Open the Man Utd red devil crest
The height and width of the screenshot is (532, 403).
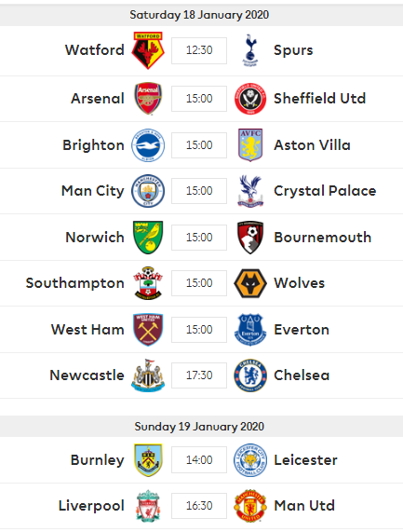click(x=250, y=506)
